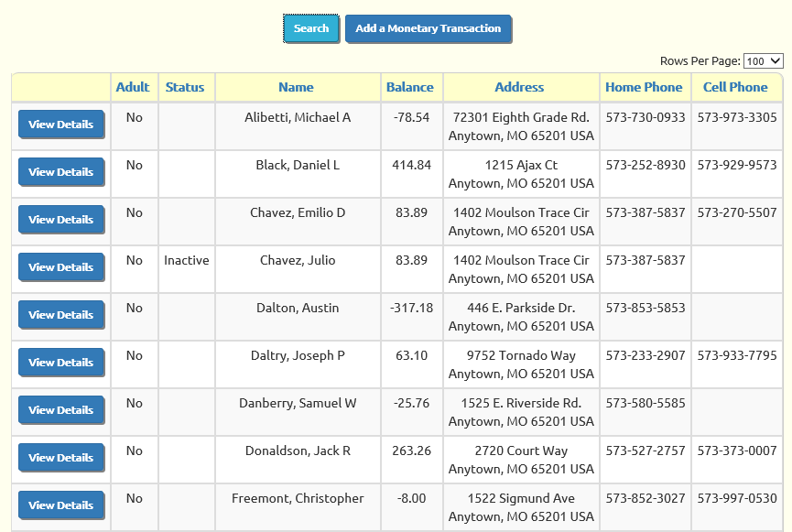
Task: Click cell phone 573-373-0007
Action: click(x=737, y=451)
